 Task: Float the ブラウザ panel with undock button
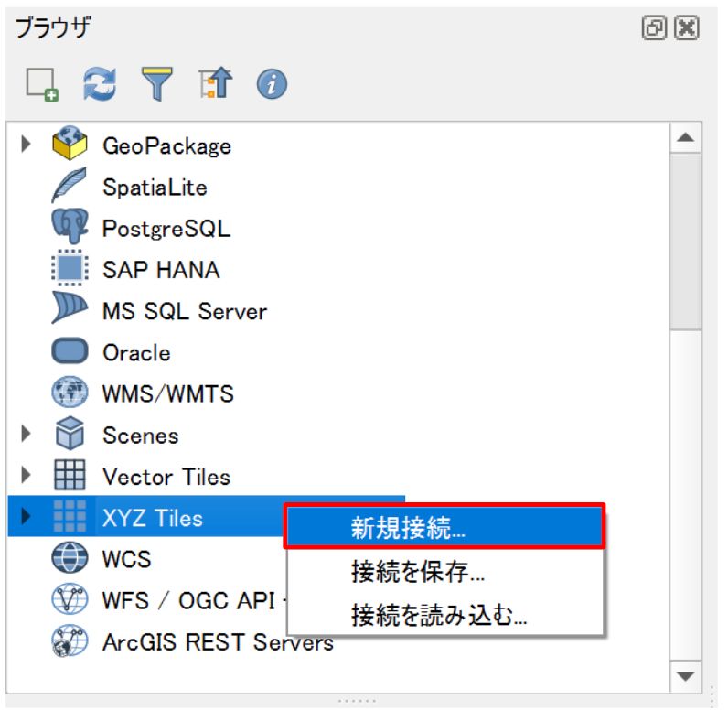654,28
